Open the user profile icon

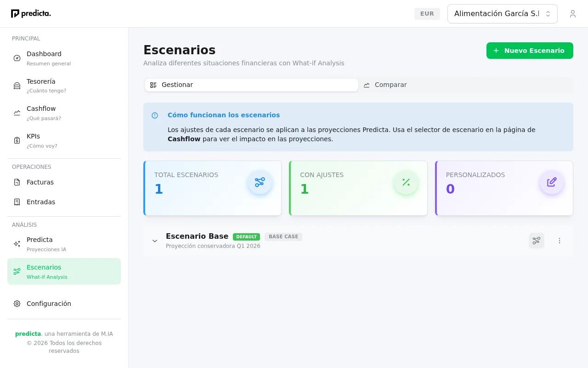[x=572, y=13]
